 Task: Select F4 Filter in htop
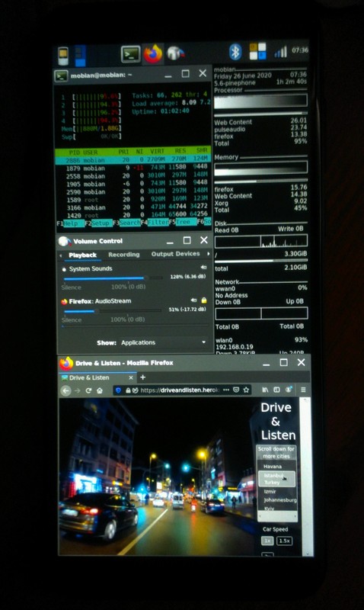tap(155, 223)
